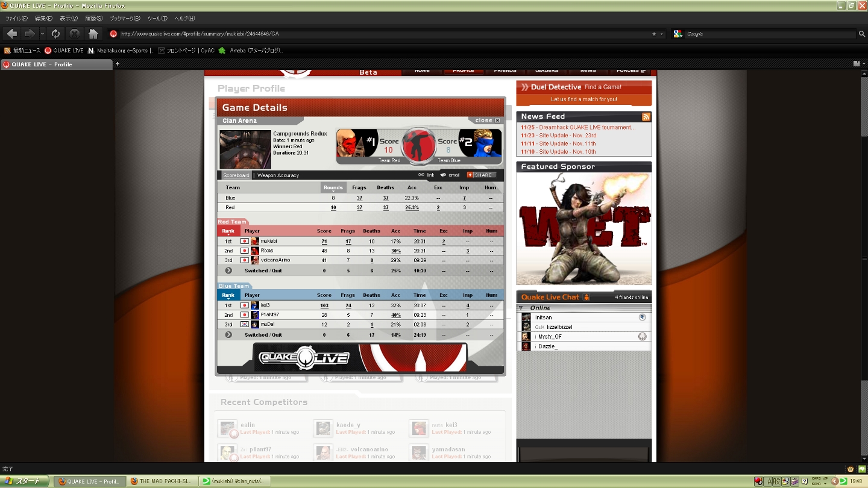Click the South Korea flag beside muDai

[x=244, y=324]
